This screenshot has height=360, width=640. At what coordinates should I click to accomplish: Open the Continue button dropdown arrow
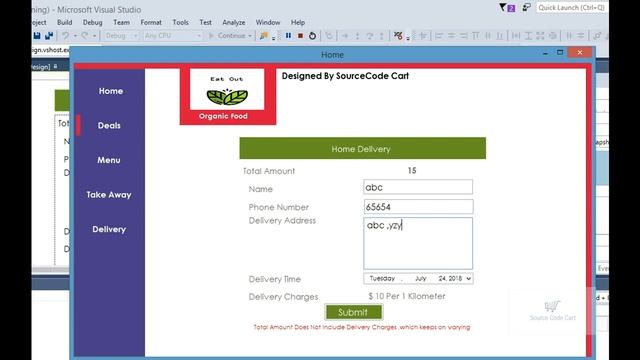point(250,36)
